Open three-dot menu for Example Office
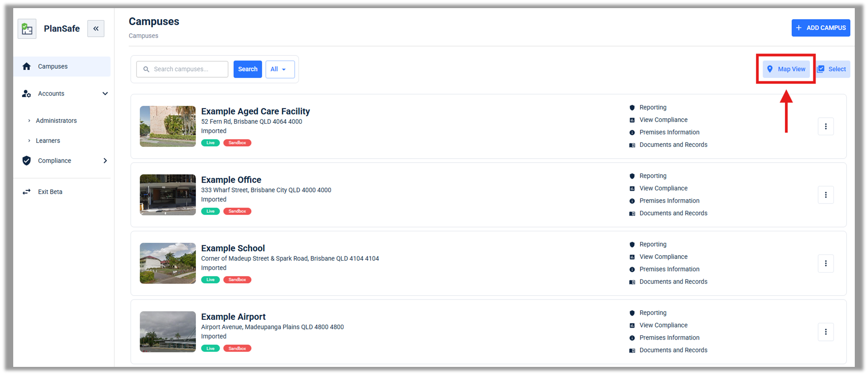 coord(825,195)
